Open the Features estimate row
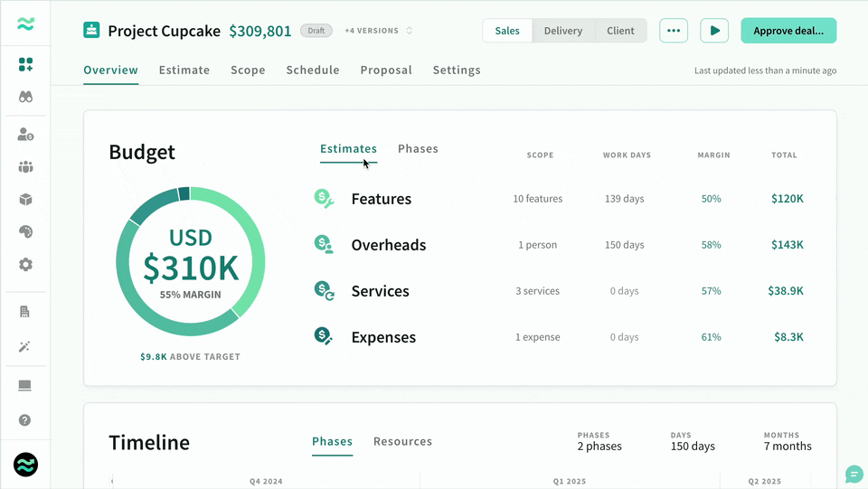The width and height of the screenshot is (868, 489). (x=559, y=199)
